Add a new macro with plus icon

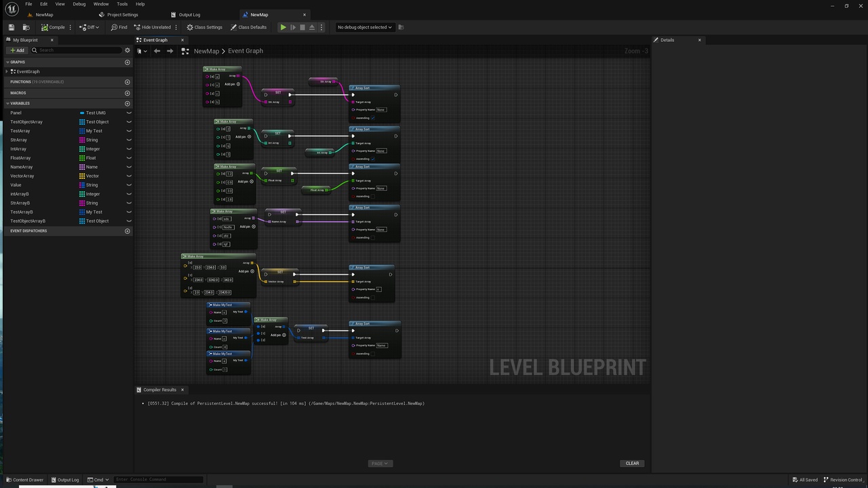tap(127, 93)
